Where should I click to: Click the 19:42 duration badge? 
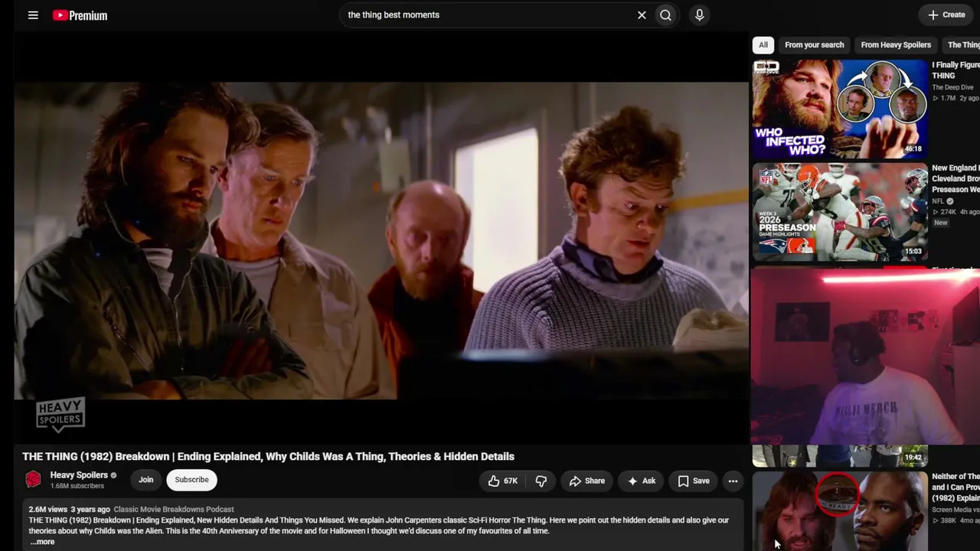coord(913,458)
